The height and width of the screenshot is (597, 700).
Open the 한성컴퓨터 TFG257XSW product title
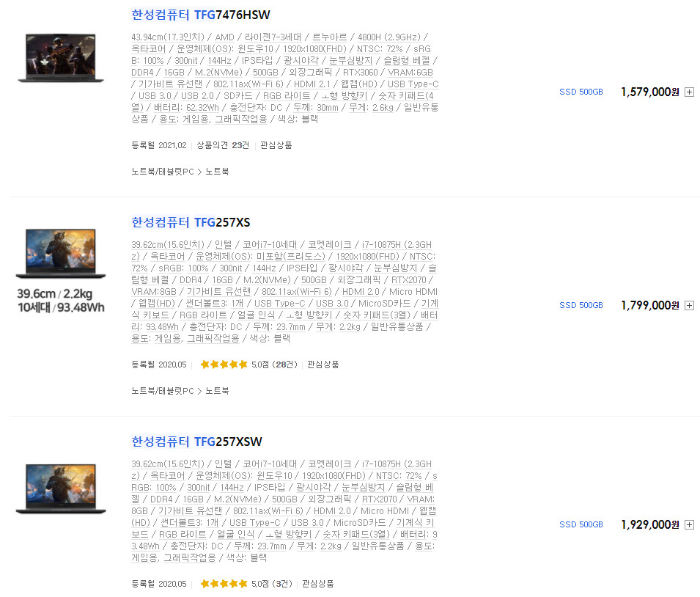tap(196, 442)
